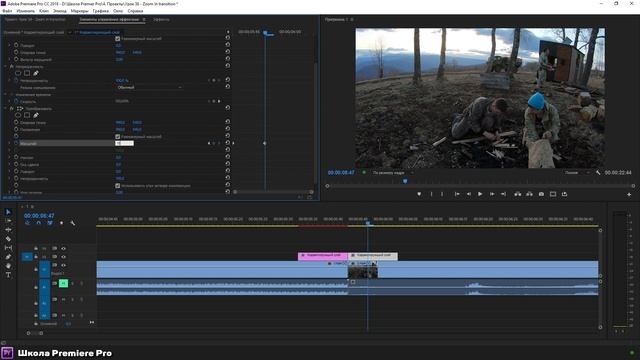Open the Файл menu
640x360 pixels.
(7, 11)
